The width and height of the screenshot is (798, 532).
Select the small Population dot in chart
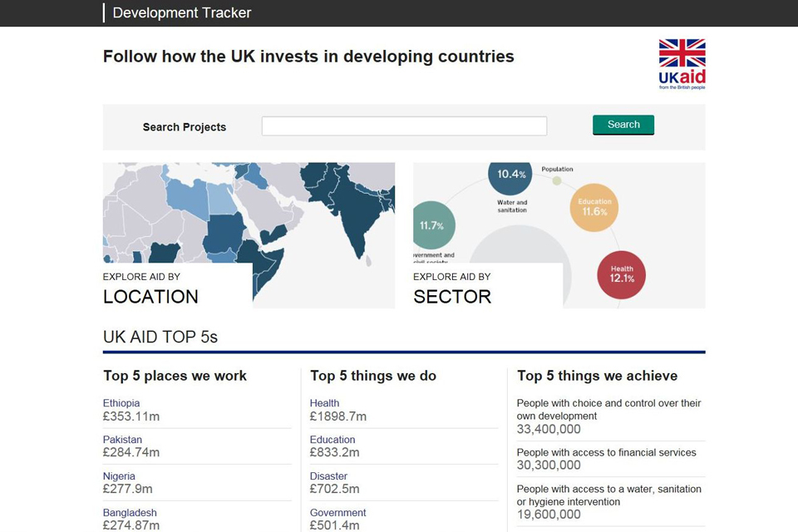557,180
